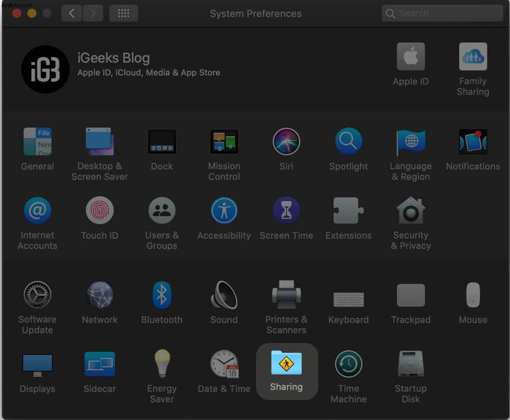The width and height of the screenshot is (510, 420).
Task: Click the iGB profile picture
Action: click(x=45, y=69)
